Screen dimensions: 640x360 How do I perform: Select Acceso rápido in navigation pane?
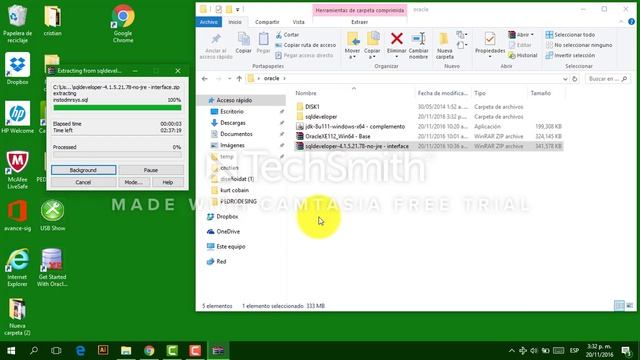[x=234, y=100]
